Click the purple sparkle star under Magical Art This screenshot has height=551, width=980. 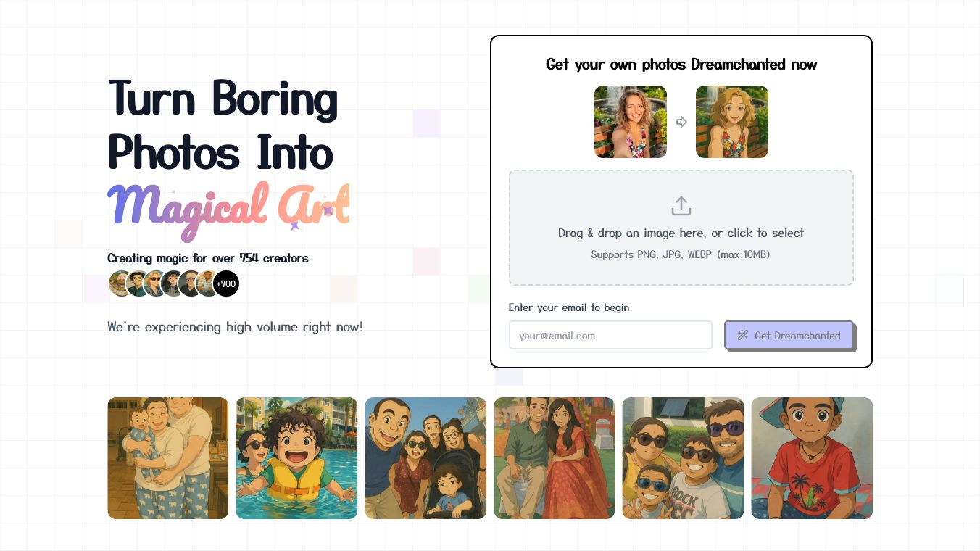pyautogui.click(x=295, y=225)
